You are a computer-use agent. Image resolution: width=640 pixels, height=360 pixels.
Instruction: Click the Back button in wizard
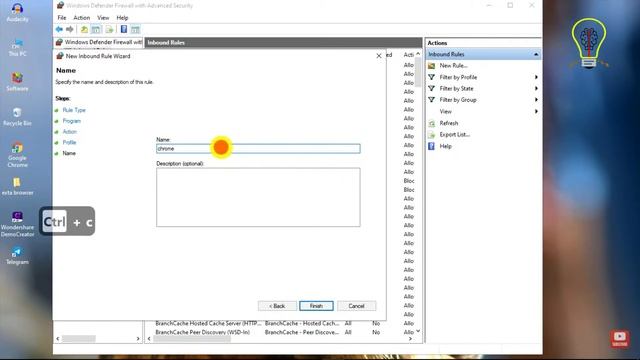pos(277,306)
